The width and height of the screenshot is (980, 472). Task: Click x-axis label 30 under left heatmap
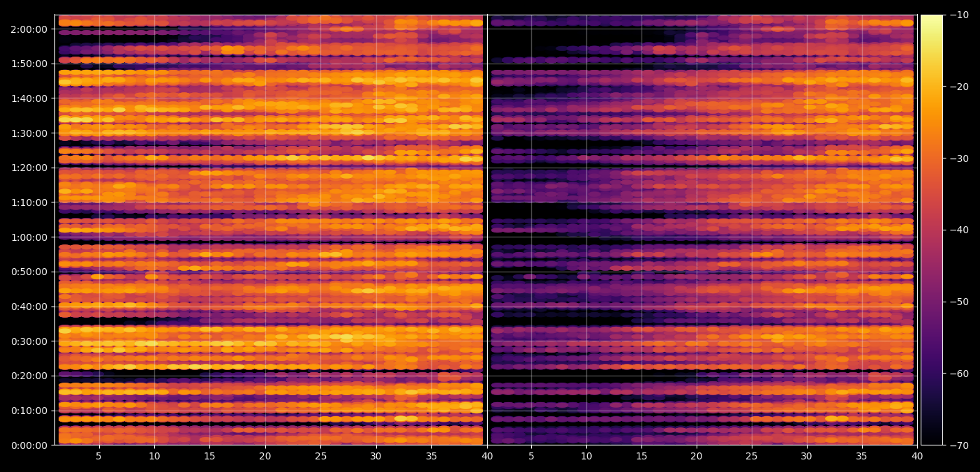[x=376, y=456]
